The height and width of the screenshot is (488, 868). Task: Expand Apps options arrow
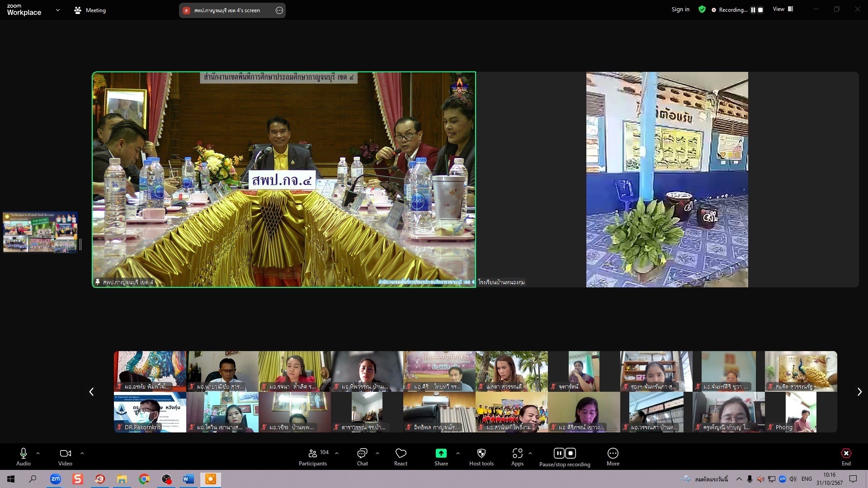(530, 453)
